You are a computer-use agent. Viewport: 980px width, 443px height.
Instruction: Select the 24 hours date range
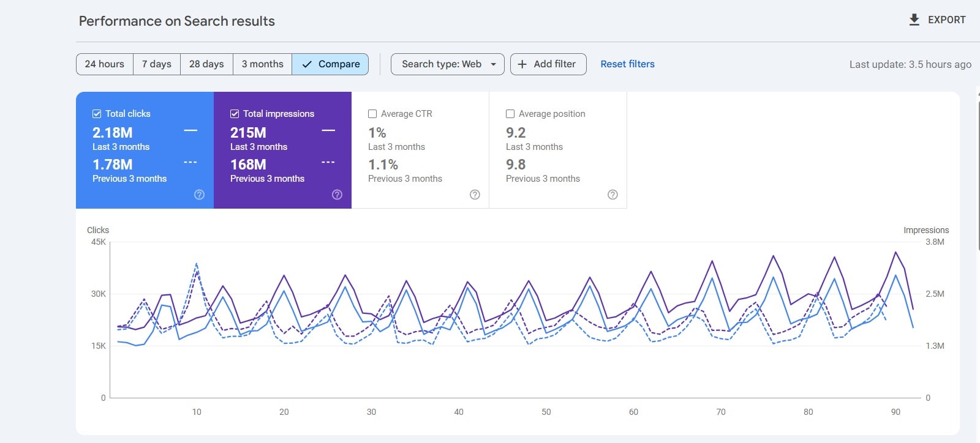coord(104,64)
